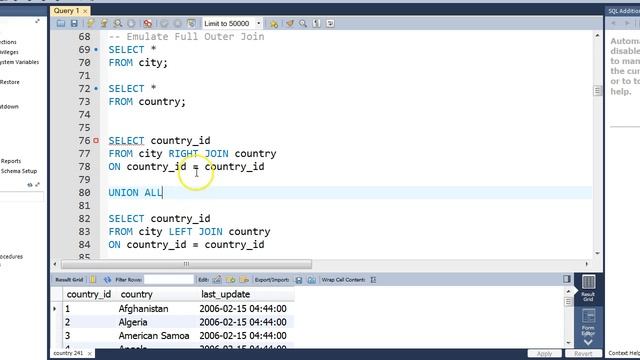Click the Beautify query star icon
The width and height of the screenshot is (640, 360).
[274, 24]
